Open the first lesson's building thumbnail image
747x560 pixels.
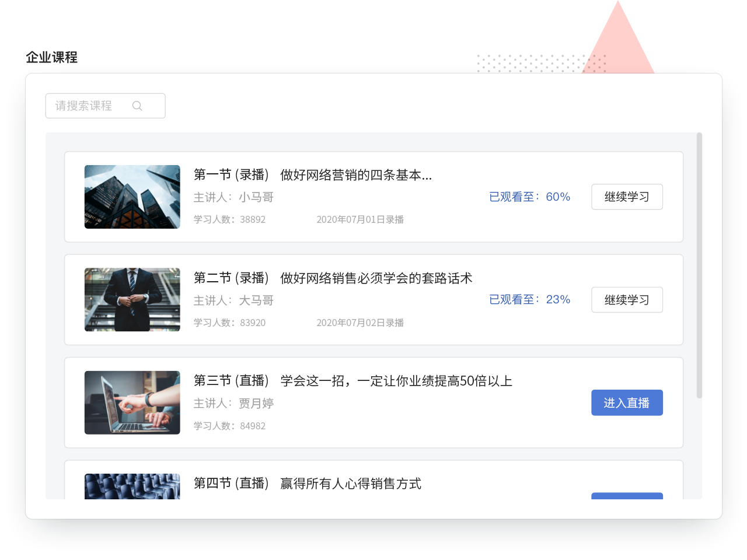[x=132, y=197]
